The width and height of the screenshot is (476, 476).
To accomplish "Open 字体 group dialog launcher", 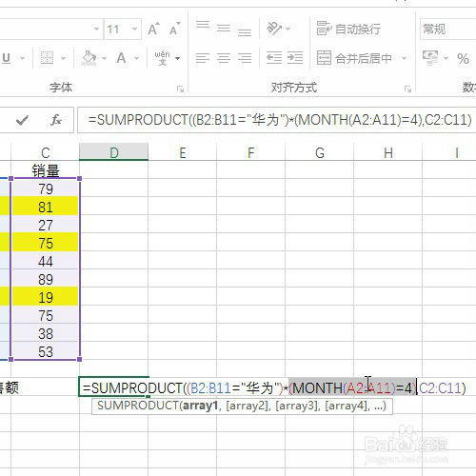I will (x=180, y=89).
